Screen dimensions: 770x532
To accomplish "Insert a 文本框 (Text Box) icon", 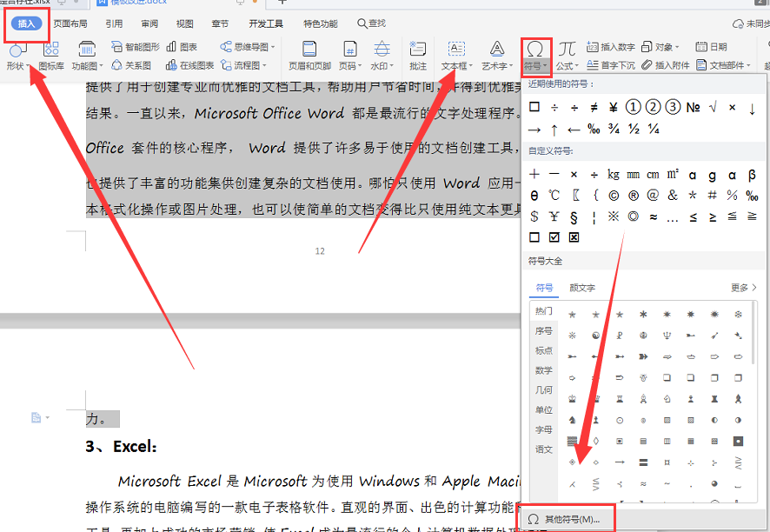I will [x=455, y=49].
